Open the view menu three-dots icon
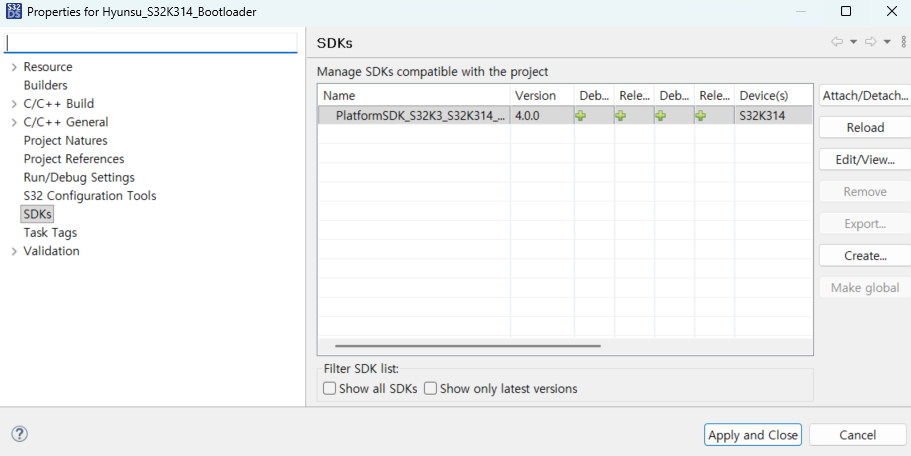 (x=903, y=42)
